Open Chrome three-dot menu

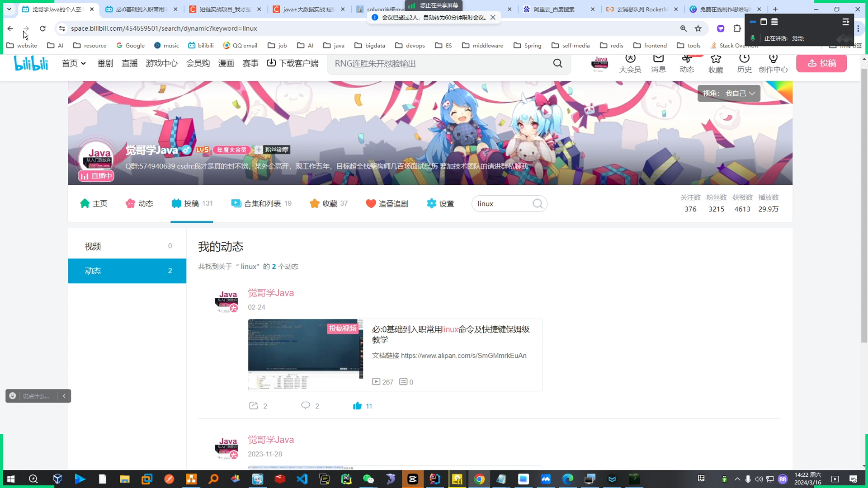pyautogui.click(x=858, y=28)
